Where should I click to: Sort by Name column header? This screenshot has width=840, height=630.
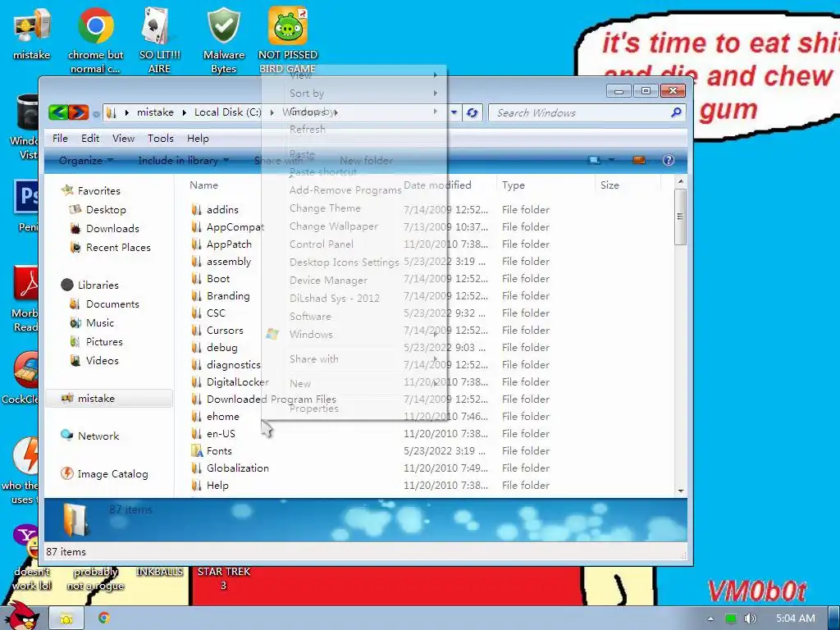pyautogui.click(x=203, y=185)
